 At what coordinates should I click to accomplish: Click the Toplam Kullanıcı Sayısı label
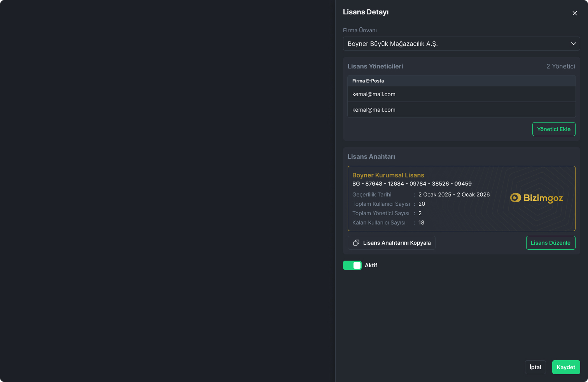(x=381, y=204)
